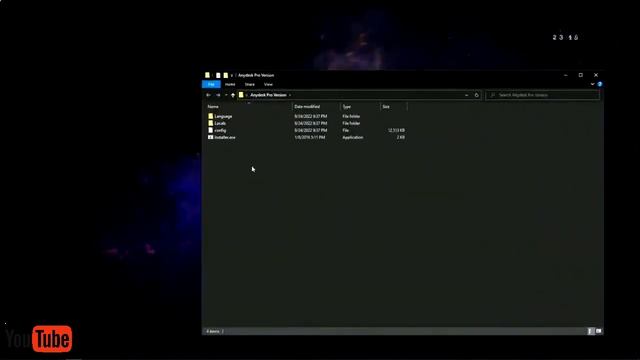The width and height of the screenshot is (640, 360).
Task: Open the File ribbon tab
Action: pos(211,84)
